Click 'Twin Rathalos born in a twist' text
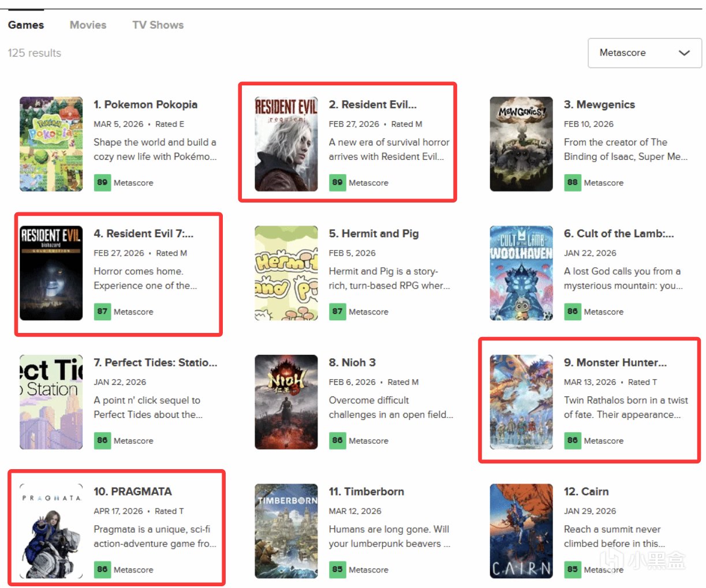Viewport: 706px width, 588px height. 626,400
